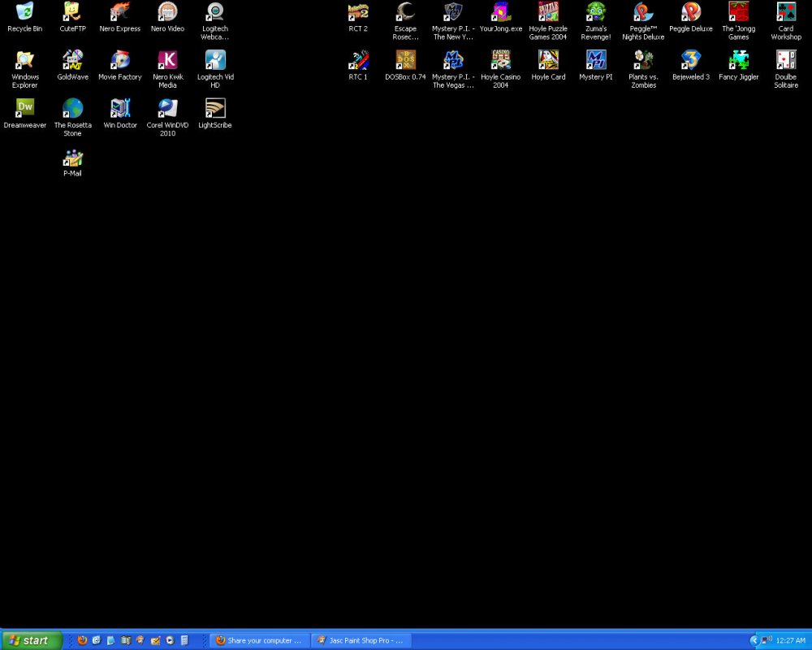Expand the hidden system tray icons chevron
Viewport: 812px width, 650px height.
[x=755, y=641]
